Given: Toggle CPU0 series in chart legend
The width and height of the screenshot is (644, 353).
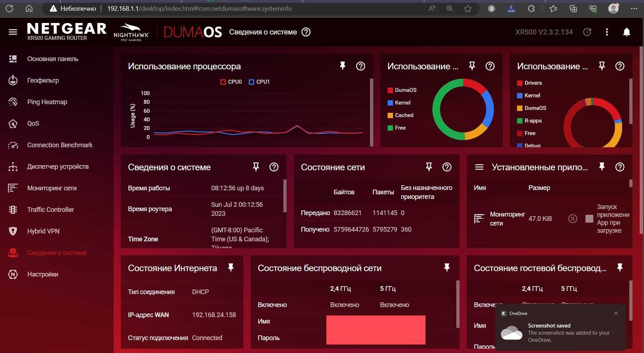Looking at the screenshot, I should [x=231, y=82].
